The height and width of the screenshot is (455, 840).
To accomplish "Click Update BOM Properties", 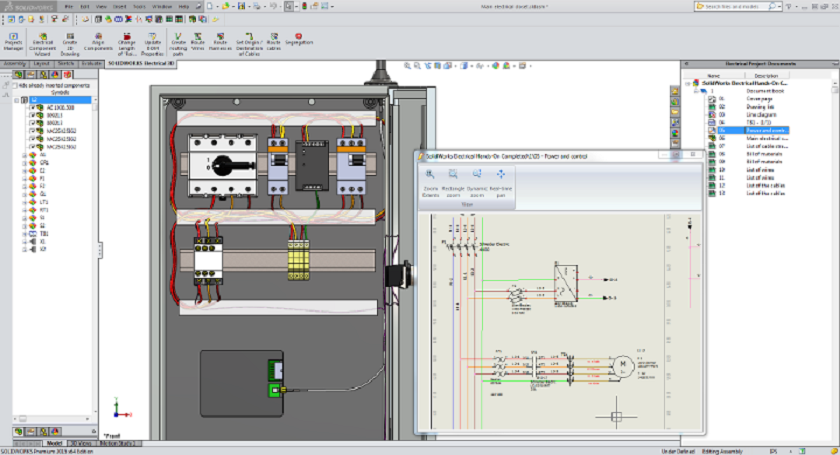I will (x=153, y=44).
